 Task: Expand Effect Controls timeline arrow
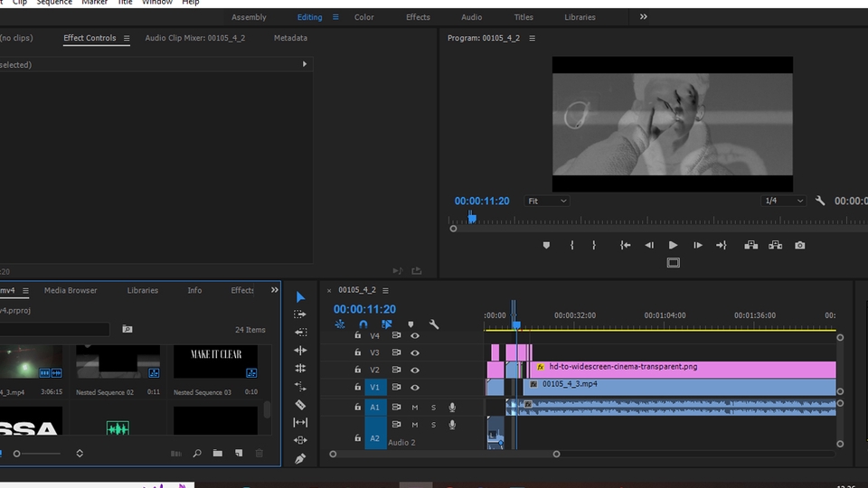coord(305,64)
